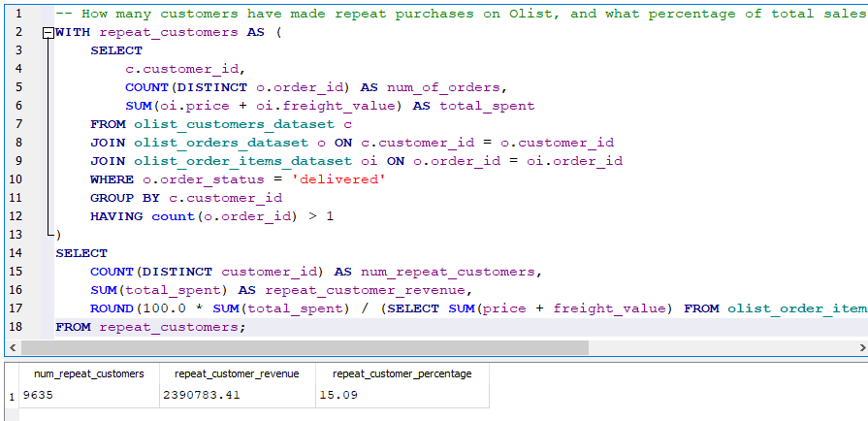Click the result cell 2390783.41

tap(237, 396)
